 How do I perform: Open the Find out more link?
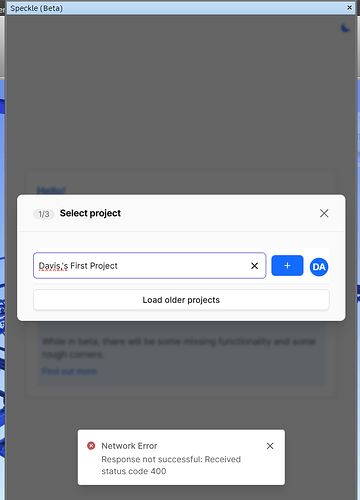tap(69, 371)
